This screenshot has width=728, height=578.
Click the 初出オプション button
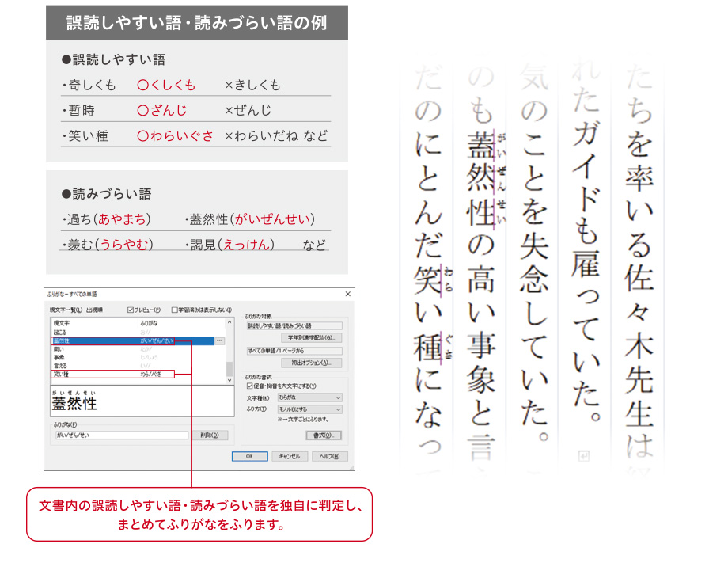pos(312,363)
